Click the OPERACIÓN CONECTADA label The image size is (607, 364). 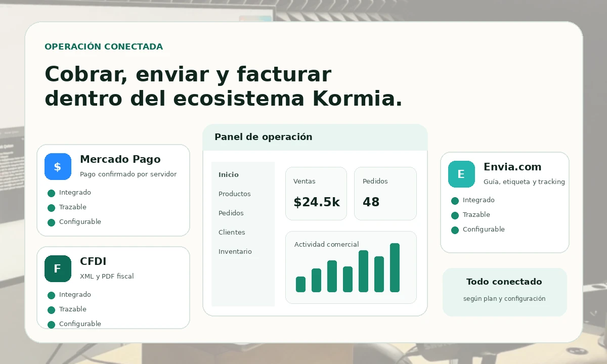(x=104, y=47)
